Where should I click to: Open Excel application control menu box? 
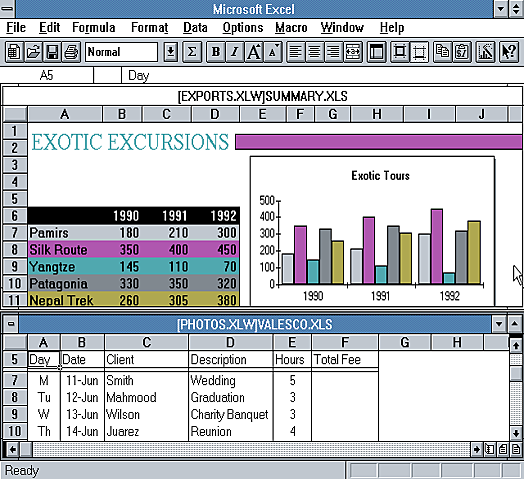[7, 9]
